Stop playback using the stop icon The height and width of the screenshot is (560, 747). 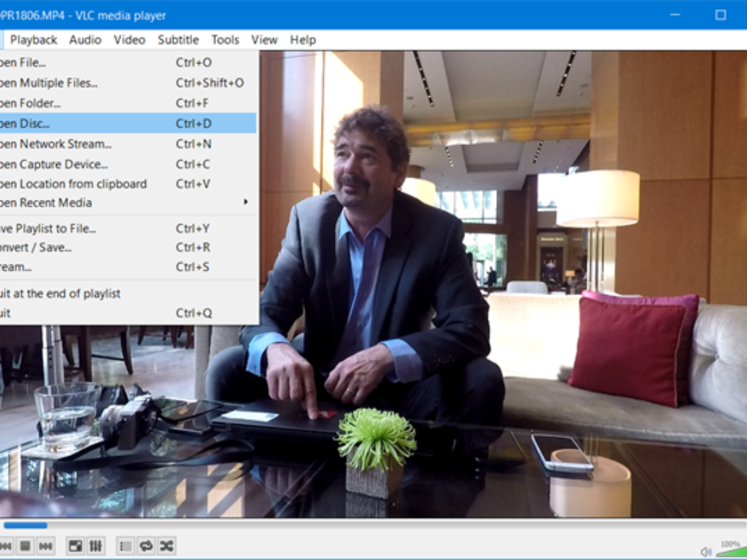(x=25, y=546)
